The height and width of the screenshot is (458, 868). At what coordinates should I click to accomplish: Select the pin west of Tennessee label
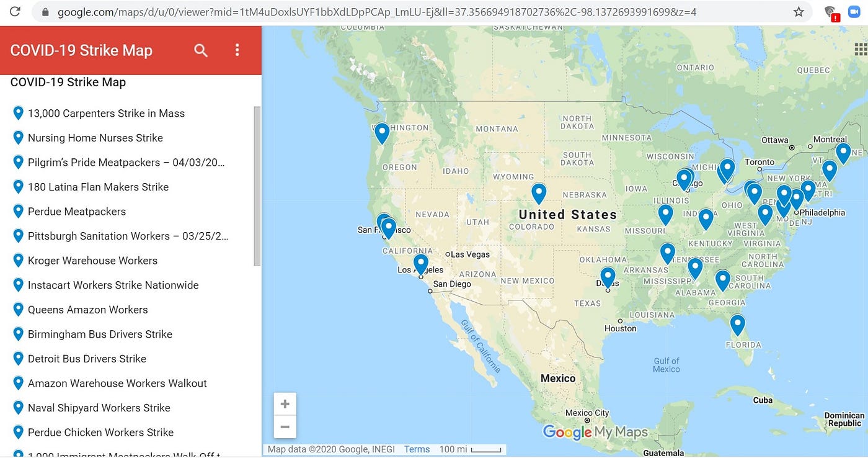point(667,253)
